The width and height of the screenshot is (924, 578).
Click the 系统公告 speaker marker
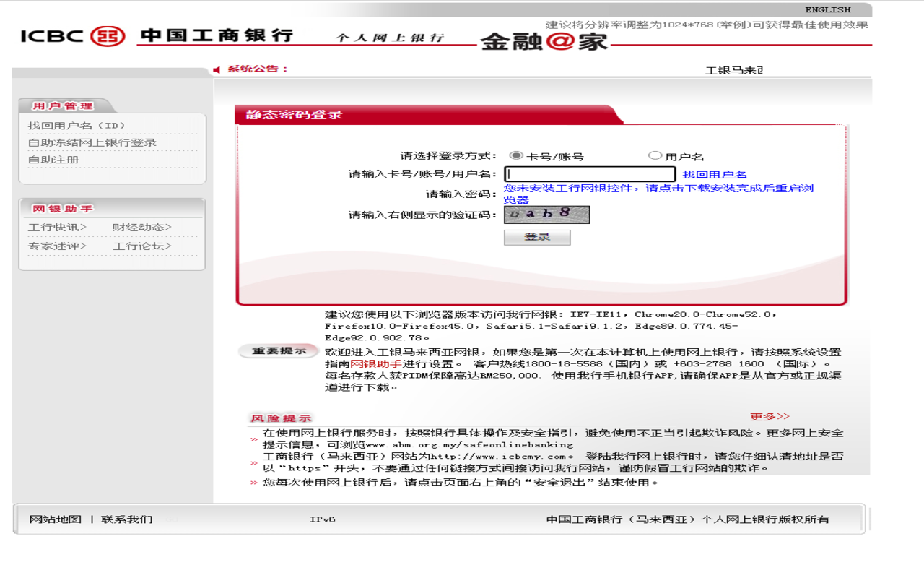215,70
